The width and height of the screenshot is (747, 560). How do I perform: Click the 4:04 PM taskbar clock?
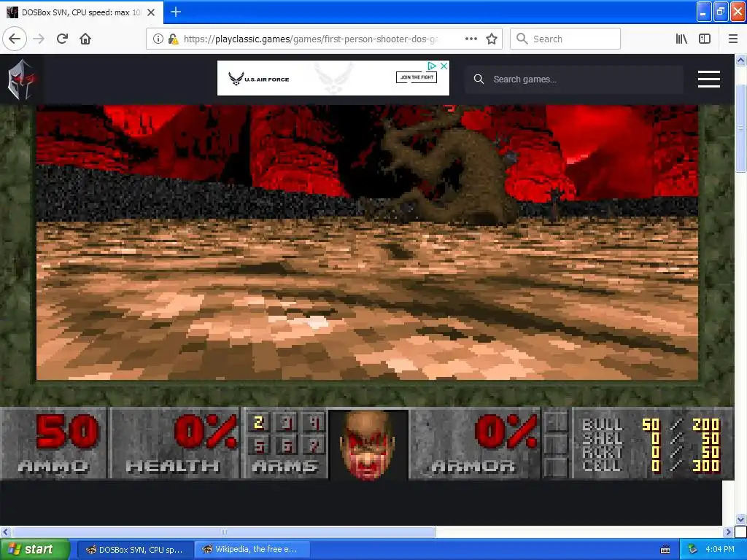click(720, 550)
